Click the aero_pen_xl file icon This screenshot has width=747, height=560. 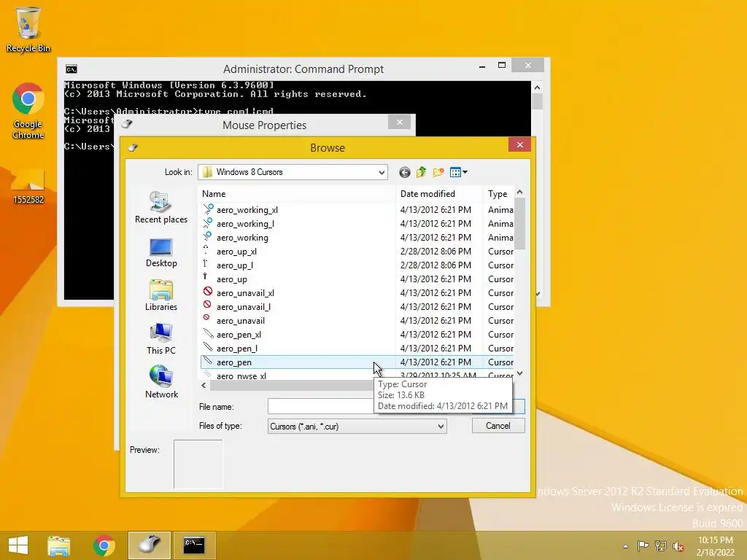pyautogui.click(x=208, y=333)
